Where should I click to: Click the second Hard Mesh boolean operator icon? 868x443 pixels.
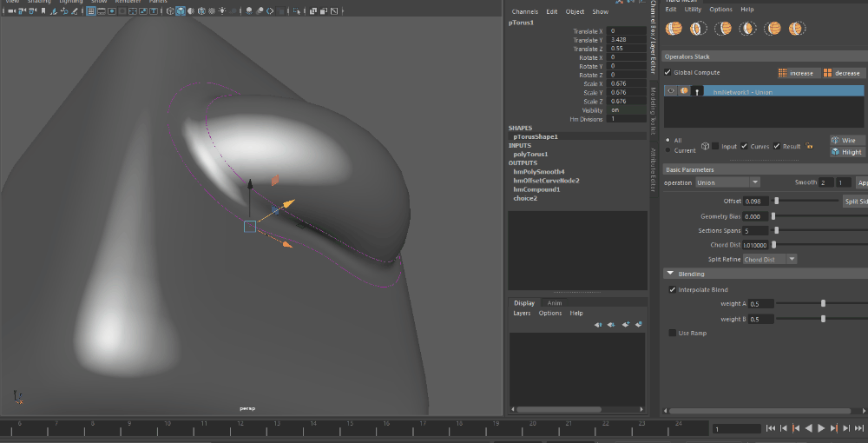[698, 29]
